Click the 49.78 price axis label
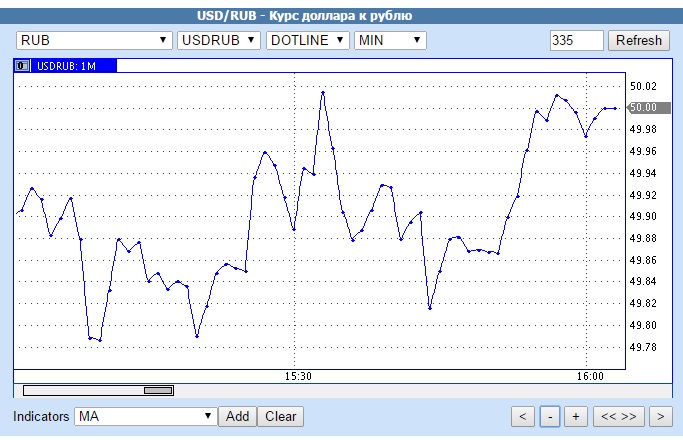Screen dimensions: 683x440 pyautogui.click(x=643, y=347)
